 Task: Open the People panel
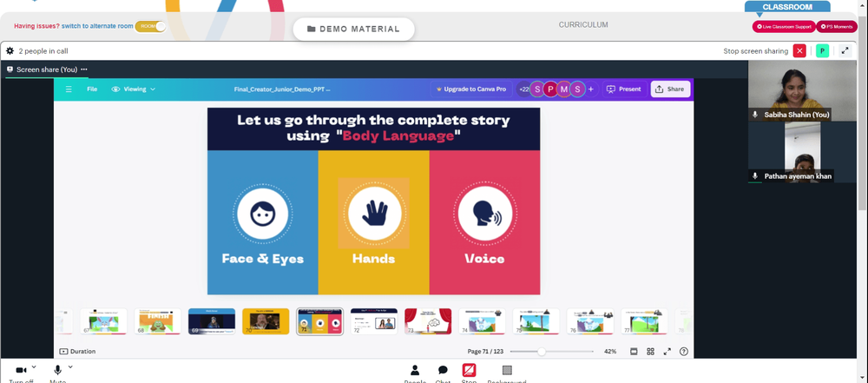tap(415, 370)
